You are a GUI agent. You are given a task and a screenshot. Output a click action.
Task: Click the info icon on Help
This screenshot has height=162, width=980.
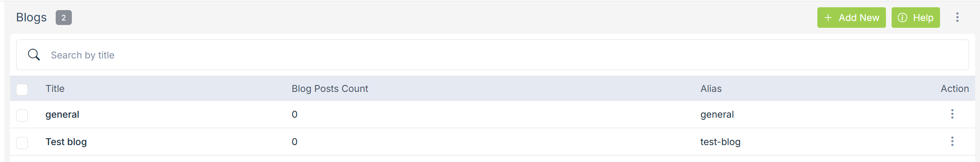point(903,18)
